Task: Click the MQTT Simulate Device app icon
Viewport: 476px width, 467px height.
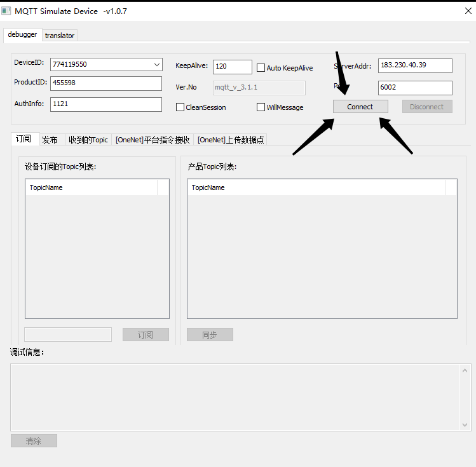Action: [x=6, y=11]
